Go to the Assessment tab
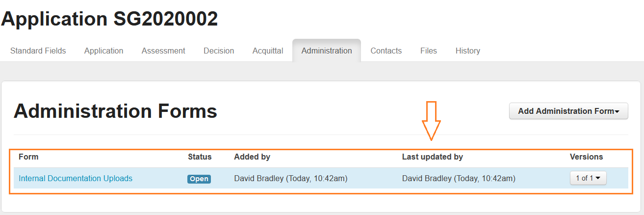The height and width of the screenshot is (215, 644). pyautogui.click(x=163, y=51)
